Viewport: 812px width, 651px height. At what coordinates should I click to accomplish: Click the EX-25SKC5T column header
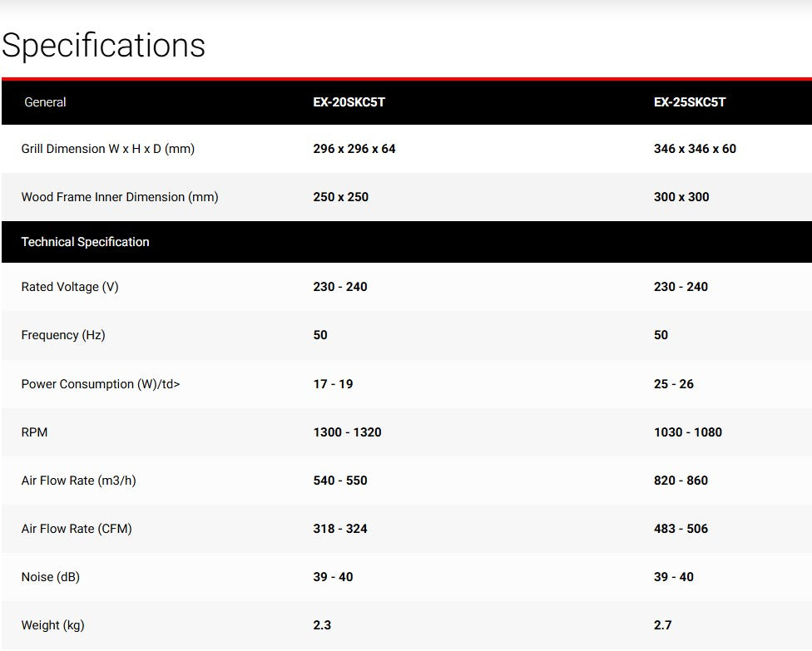pyautogui.click(x=690, y=102)
